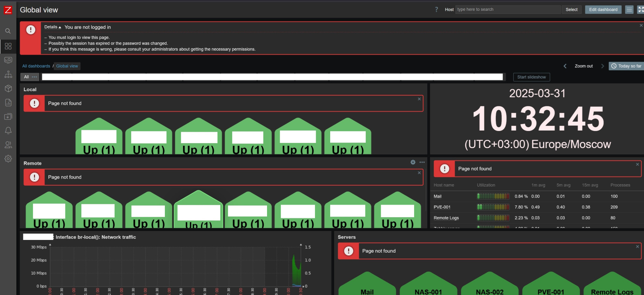Open the Monitoring section in sidebar
Screen dimensions: 644x295
tap(8, 60)
